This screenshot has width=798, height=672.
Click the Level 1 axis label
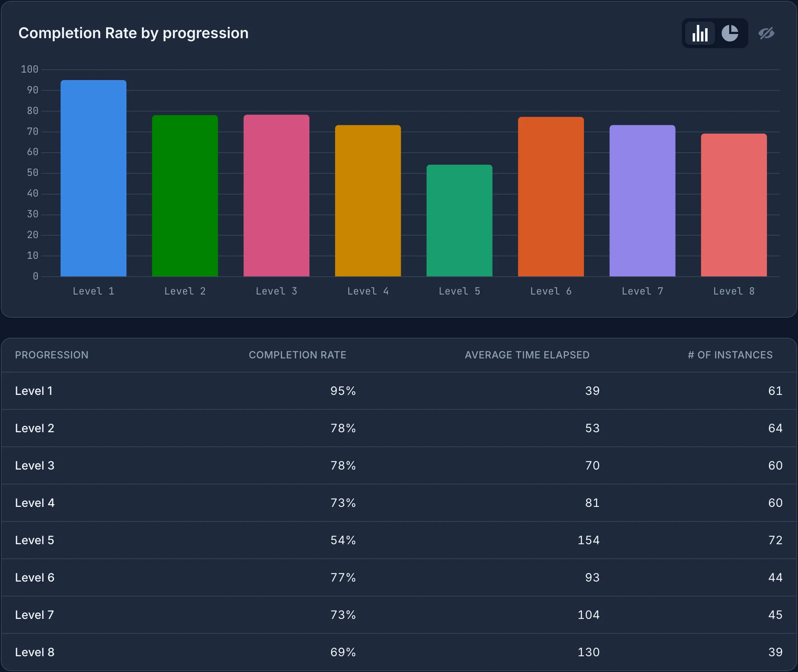pyautogui.click(x=94, y=291)
